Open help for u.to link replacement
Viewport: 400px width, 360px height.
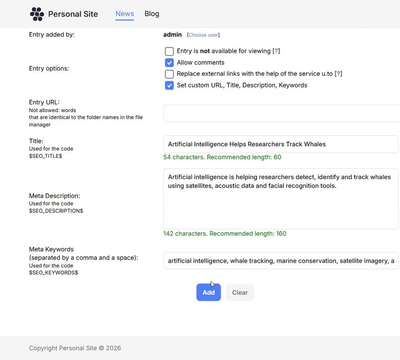pos(338,74)
